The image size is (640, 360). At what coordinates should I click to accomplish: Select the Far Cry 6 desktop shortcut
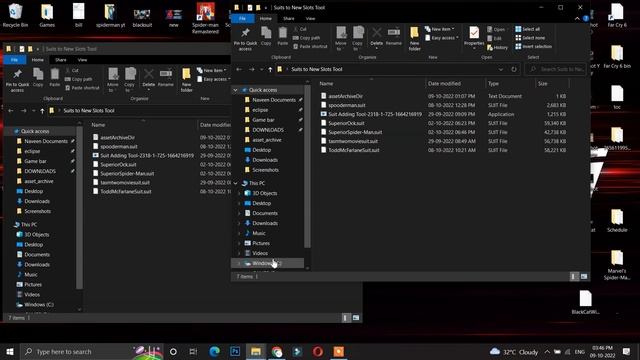coord(617,16)
